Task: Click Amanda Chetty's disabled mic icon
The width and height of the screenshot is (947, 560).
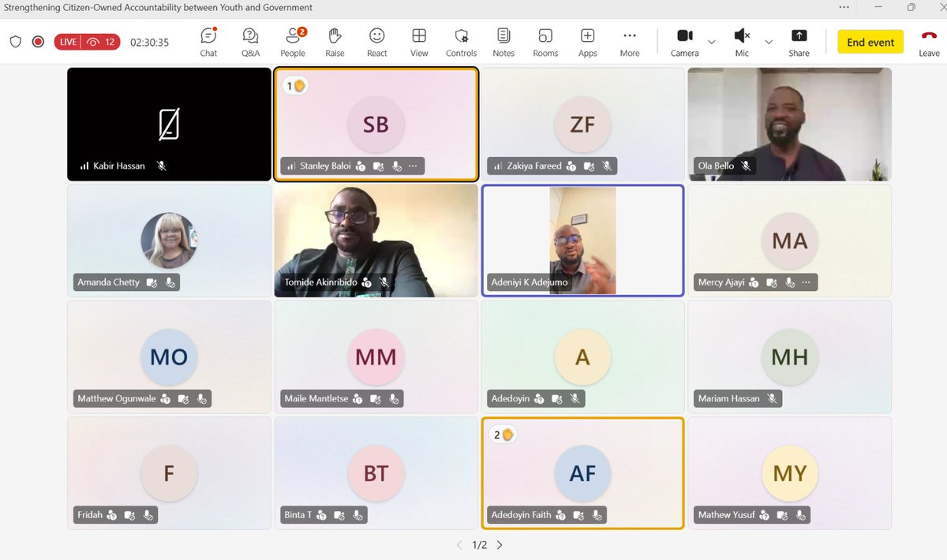Action: click(x=170, y=282)
